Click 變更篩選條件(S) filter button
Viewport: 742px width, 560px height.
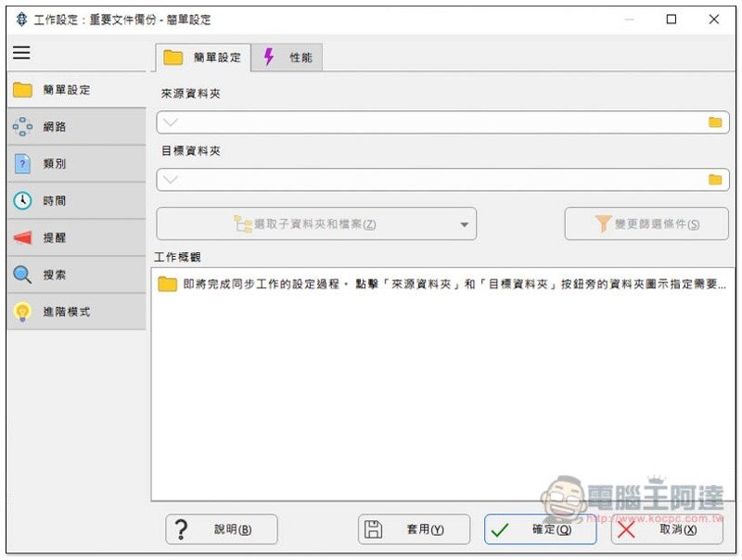(x=646, y=223)
